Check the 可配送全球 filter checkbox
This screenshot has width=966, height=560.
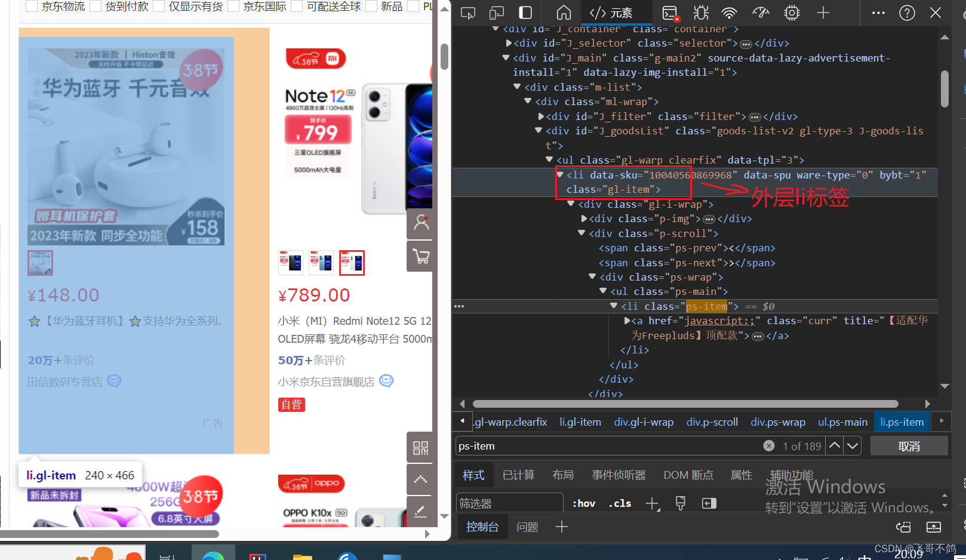pyautogui.click(x=297, y=7)
